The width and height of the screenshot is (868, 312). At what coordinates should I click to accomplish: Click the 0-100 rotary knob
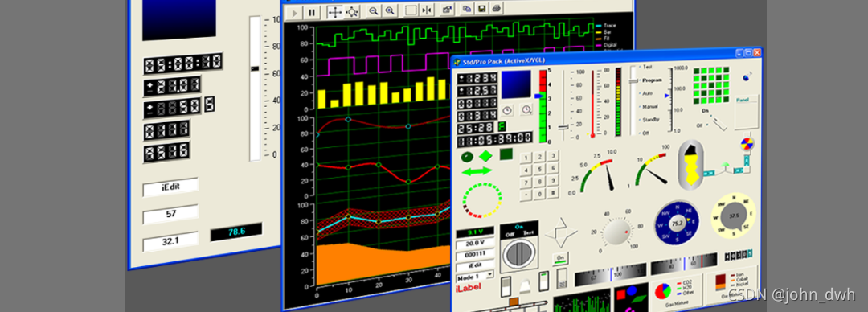pyautogui.click(x=616, y=232)
